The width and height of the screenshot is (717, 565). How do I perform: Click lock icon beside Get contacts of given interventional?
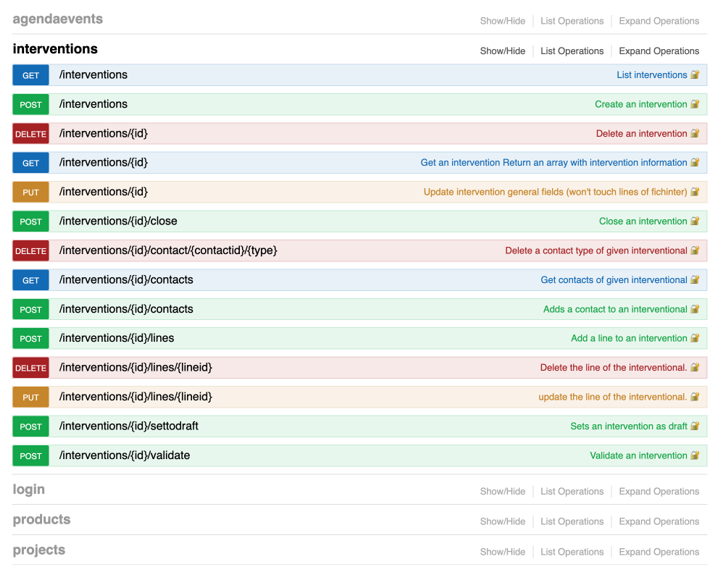point(695,279)
